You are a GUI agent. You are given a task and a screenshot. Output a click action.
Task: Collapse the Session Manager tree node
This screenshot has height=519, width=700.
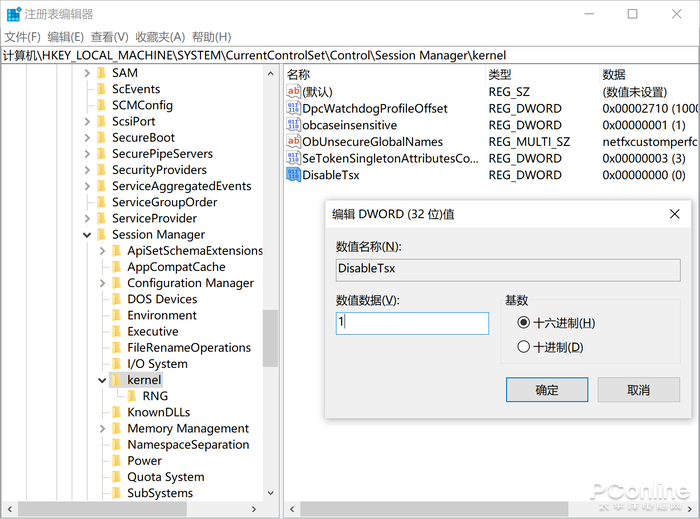point(87,235)
